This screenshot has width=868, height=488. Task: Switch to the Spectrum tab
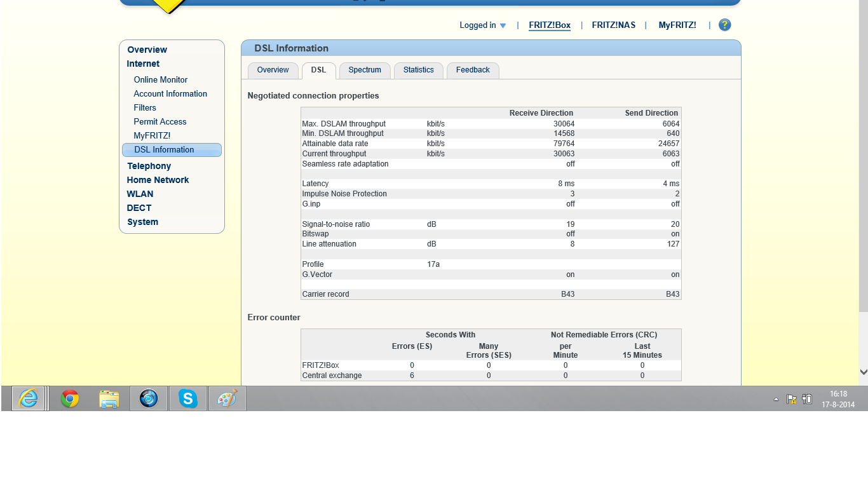pyautogui.click(x=365, y=70)
